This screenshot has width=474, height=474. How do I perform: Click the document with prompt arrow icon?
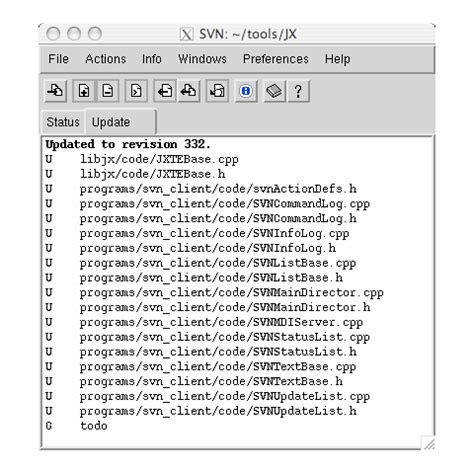pos(136,91)
